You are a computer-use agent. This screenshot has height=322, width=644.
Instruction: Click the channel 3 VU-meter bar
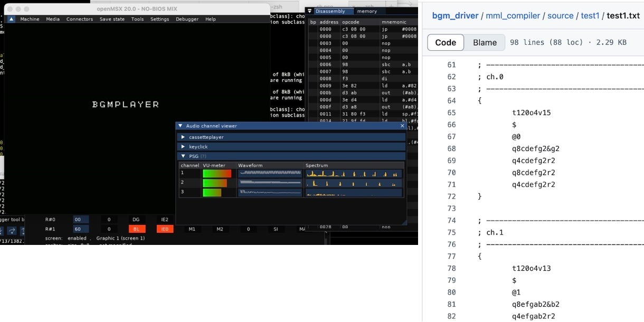pos(212,193)
